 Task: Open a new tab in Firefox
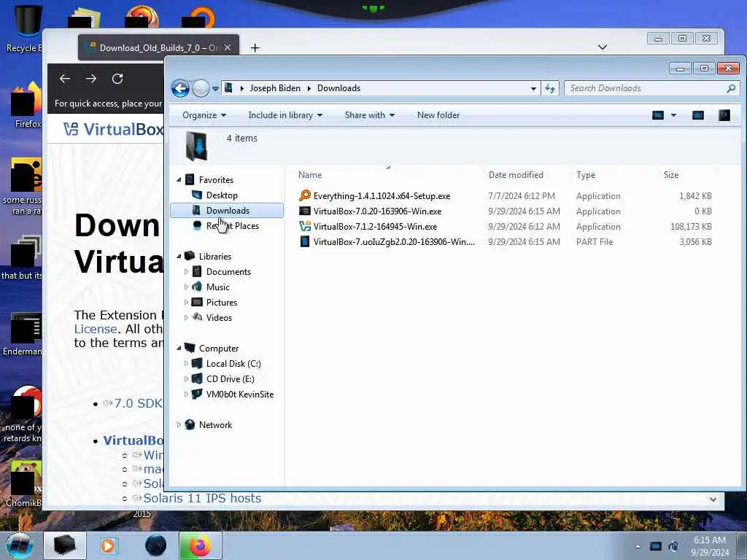(255, 47)
